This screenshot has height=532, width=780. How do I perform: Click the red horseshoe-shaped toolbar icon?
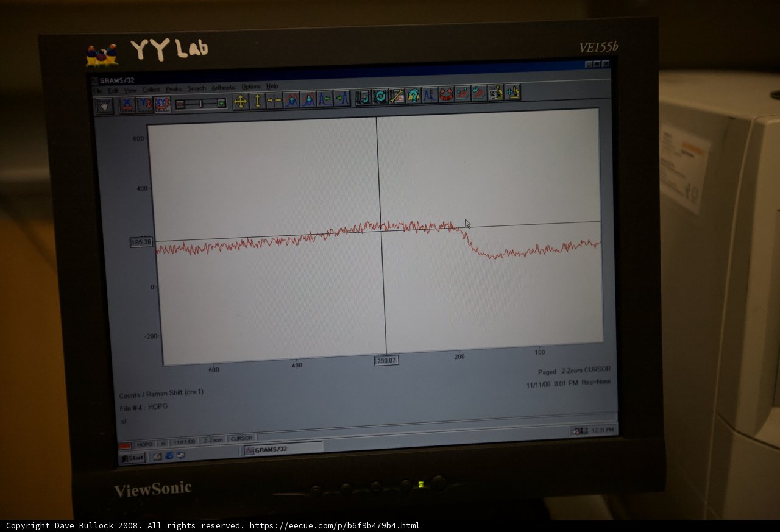(x=446, y=94)
